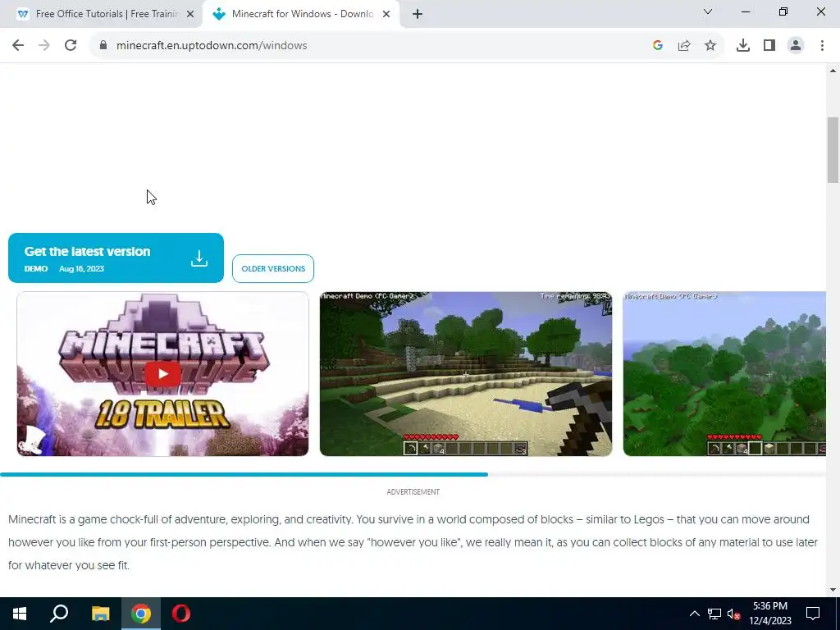The height and width of the screenshot is (630, 840).
Task: Open the taskbar clock 5:36 PM
Action: pos(769,614)
